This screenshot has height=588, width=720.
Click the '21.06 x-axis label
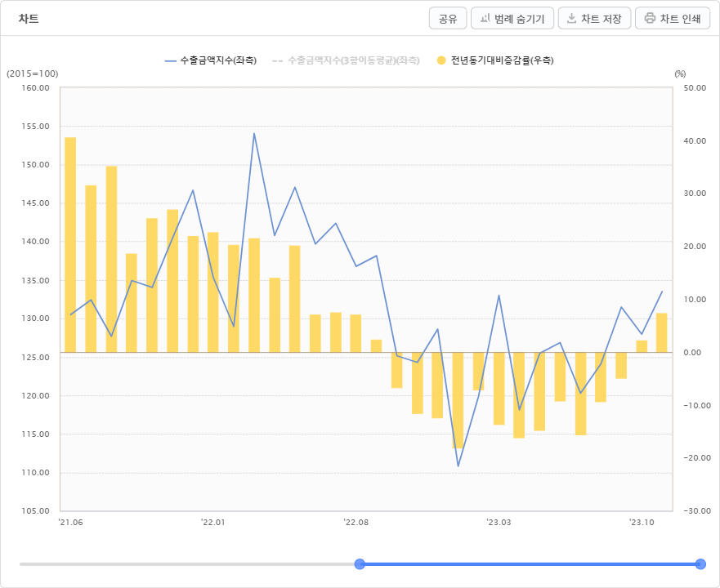tap(71, 523)
